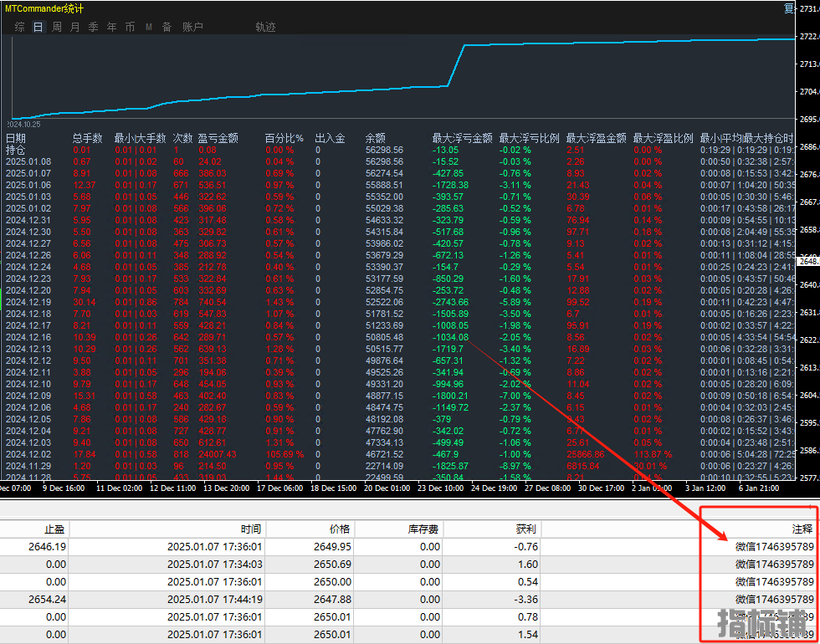Click the 105.69 % percentage cell
Screen dimensions: 820x644
284,454
